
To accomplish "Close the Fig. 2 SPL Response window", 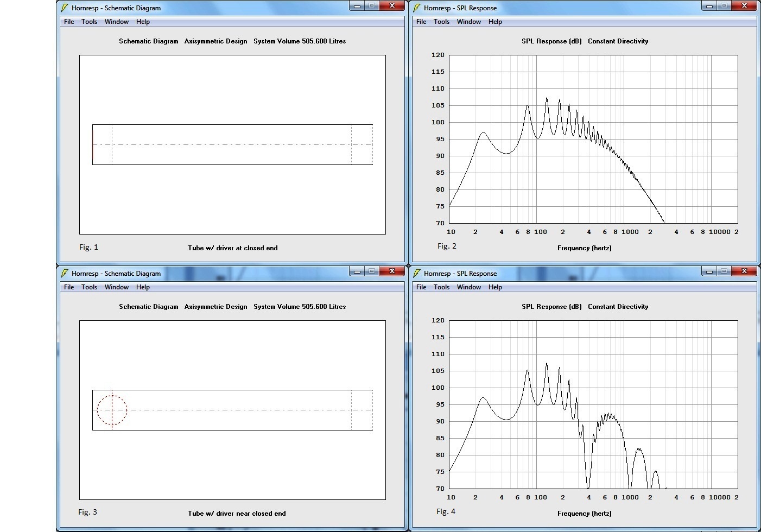I will pos(744,6).
